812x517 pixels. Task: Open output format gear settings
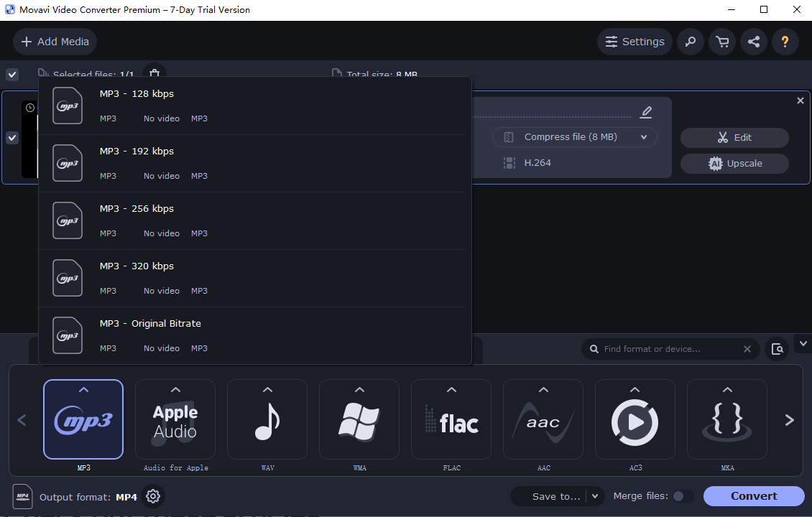(152, 496)
